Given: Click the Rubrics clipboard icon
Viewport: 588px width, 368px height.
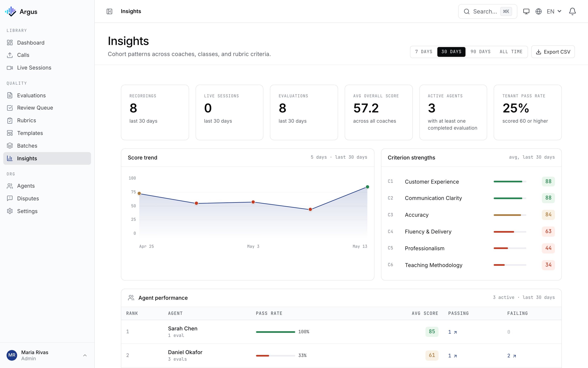Looking at the screenshot, I should coord(10,120).
